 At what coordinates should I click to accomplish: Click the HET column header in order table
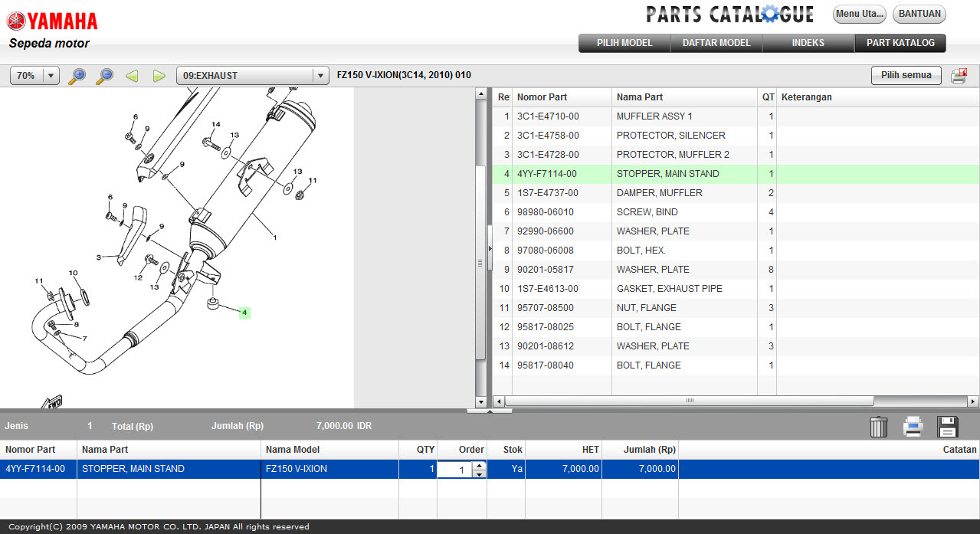[x=563, y=450]
